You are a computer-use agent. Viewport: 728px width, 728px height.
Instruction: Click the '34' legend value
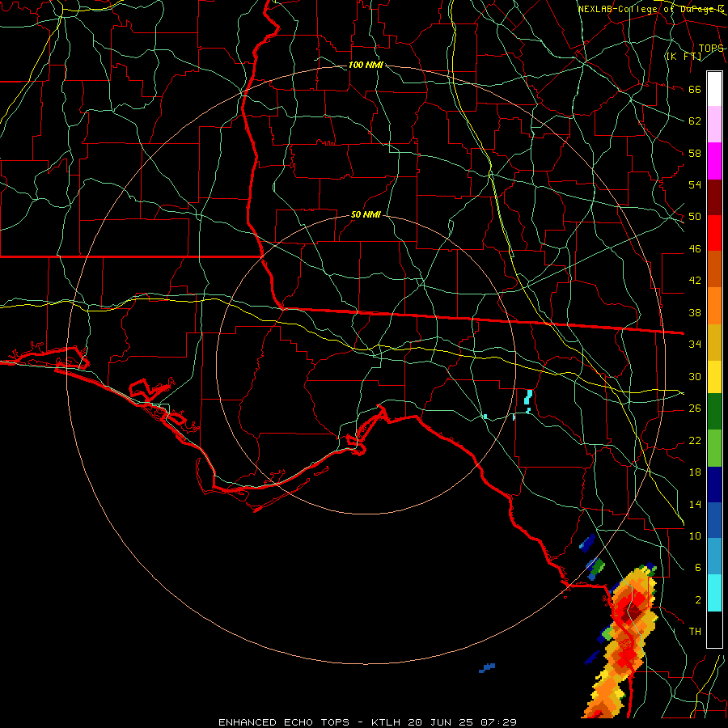(x=695, y=345)
